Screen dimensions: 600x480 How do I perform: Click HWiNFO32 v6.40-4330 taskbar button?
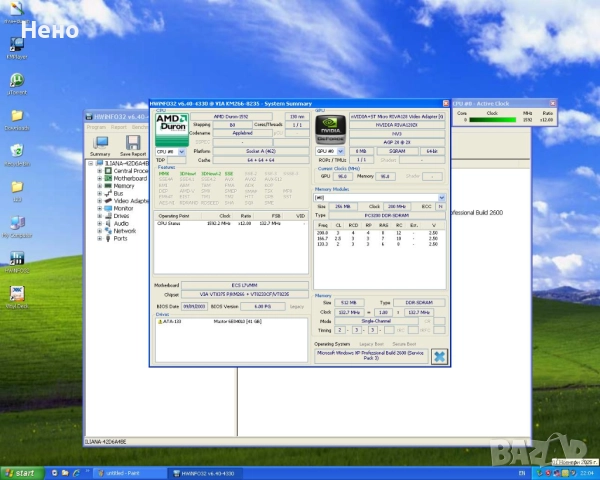(x=205, y=473)
